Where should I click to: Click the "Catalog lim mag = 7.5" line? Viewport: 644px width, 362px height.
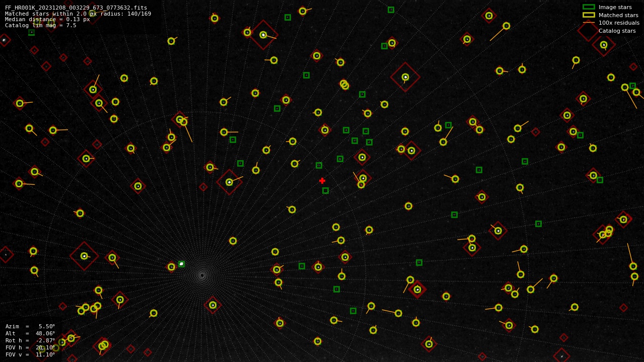[41, 25]
